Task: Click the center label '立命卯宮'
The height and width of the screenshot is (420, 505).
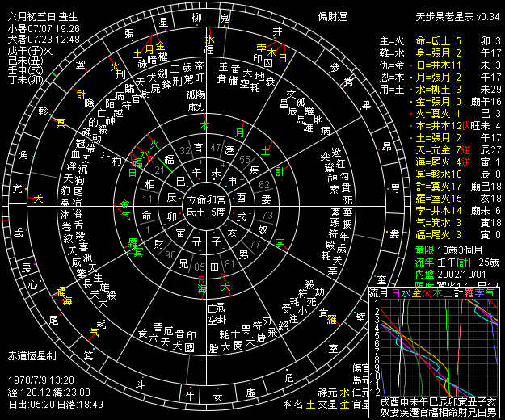Action: pos(206,200)
